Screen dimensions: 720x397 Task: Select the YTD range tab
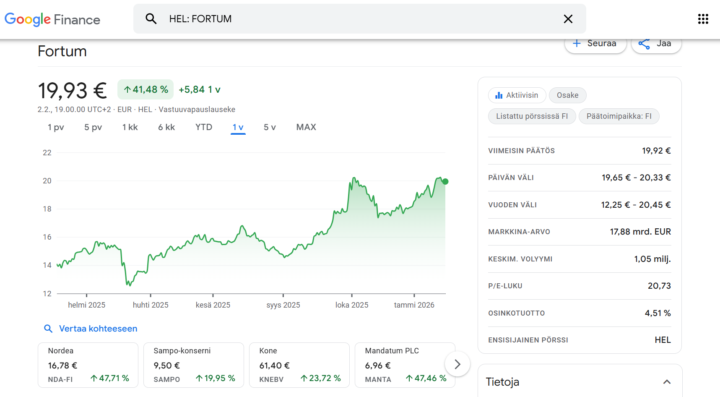(203, 127)
